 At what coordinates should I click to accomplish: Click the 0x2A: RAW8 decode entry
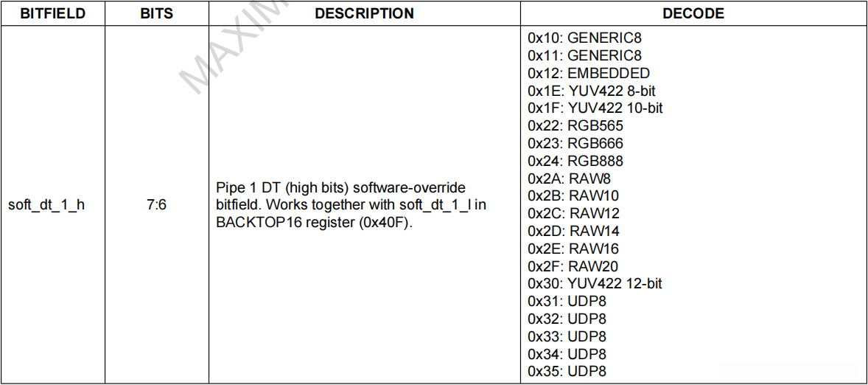[x=569, y=178]
